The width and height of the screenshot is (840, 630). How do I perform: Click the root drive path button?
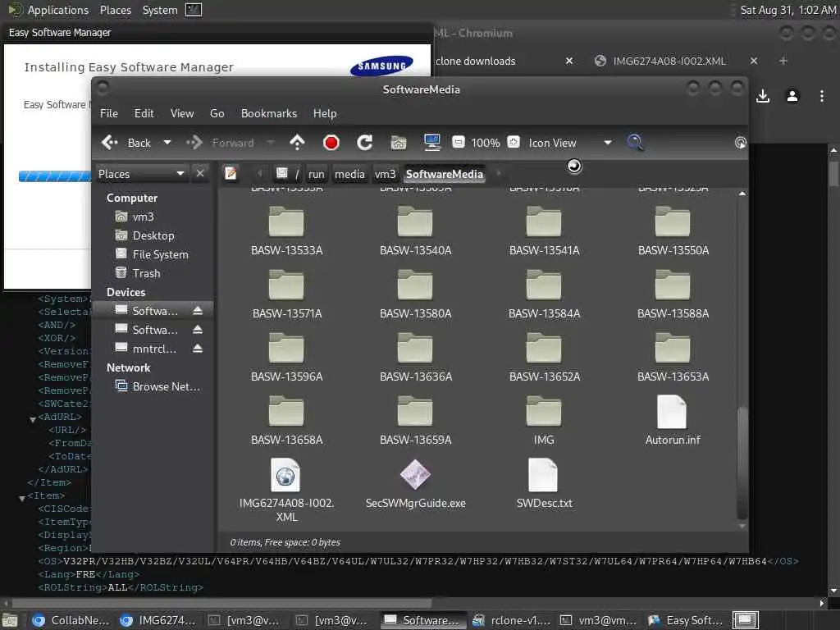(288, 174)
